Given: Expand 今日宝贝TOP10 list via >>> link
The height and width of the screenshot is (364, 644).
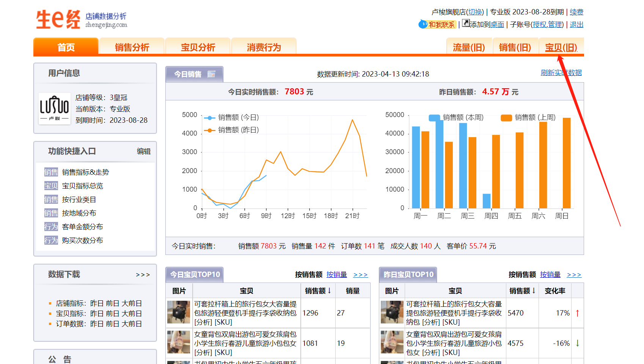Looking at the screenshot, I should pyautogui.click(x=360, y=275).
